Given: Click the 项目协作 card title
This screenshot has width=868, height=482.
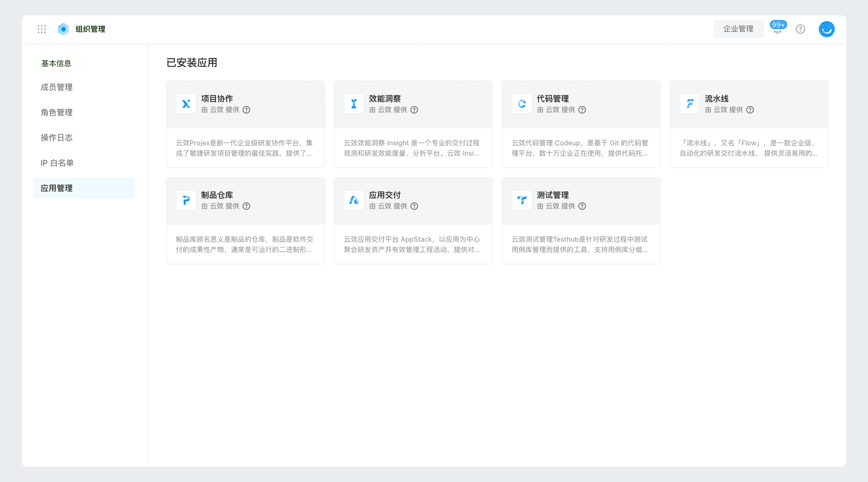Looking at the screenshot, I should click(x=217, y=98).
